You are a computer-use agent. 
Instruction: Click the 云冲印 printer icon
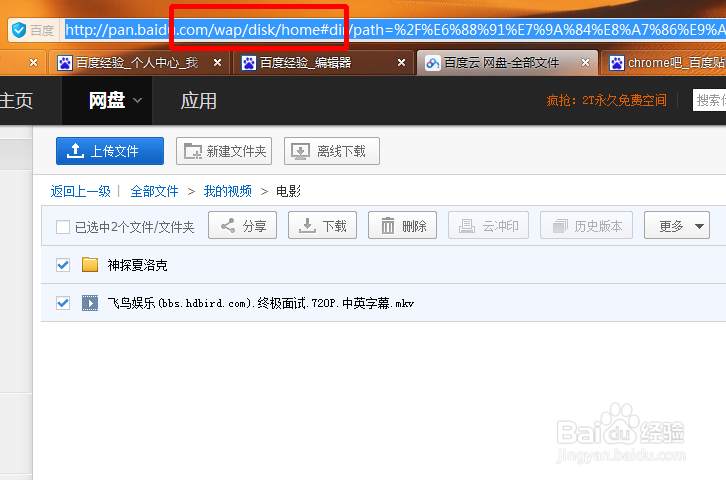[x=467, y=226]
